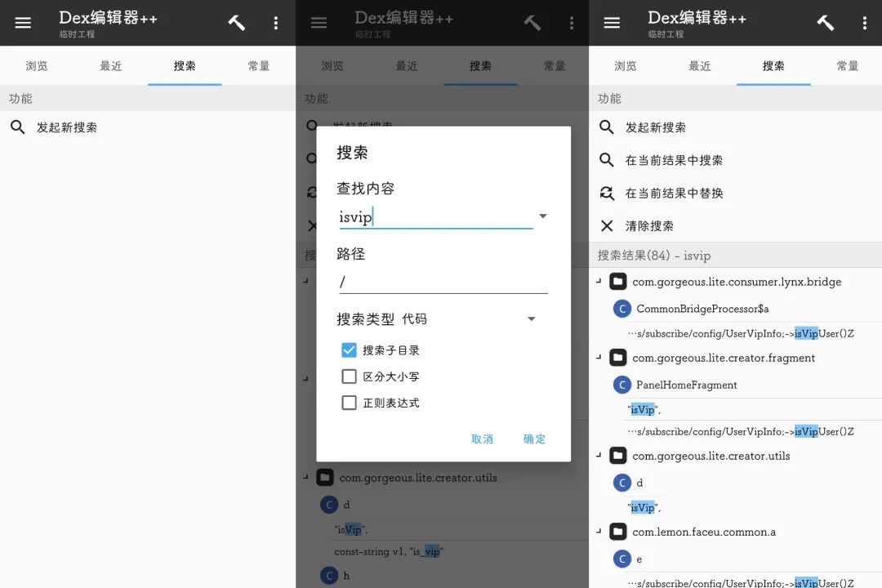The height and width of the screenshot is (588, 882).
Task: Open the const-string v1, "is_vip" result line
Action: [x=388, y=551]
